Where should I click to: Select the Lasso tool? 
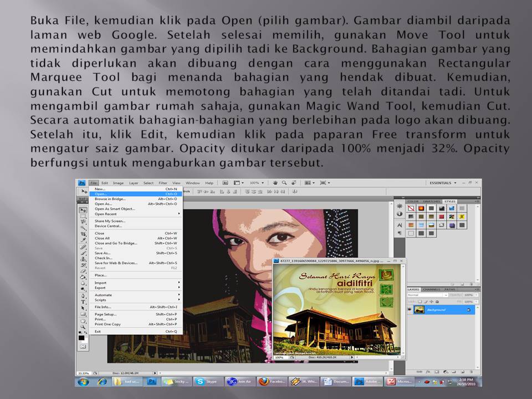coord(83,222)
